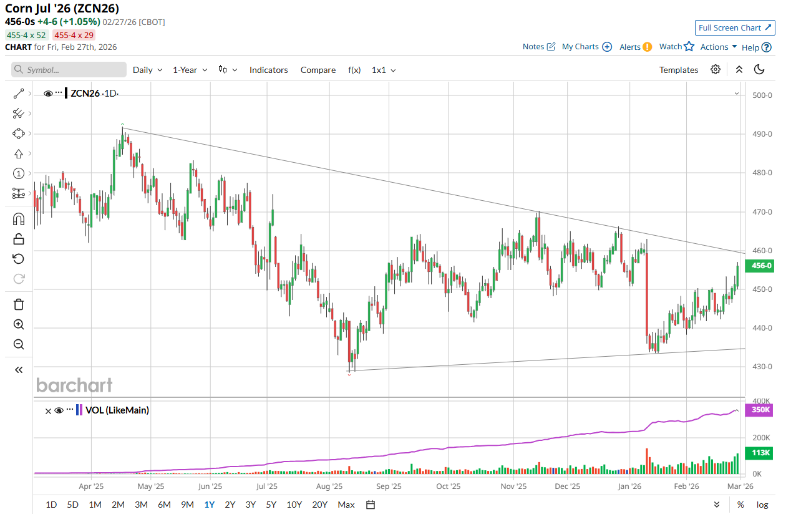The height and width of the screenshot is (532, 801).
Task: Undo the last chart change
Action: (18, 259)
